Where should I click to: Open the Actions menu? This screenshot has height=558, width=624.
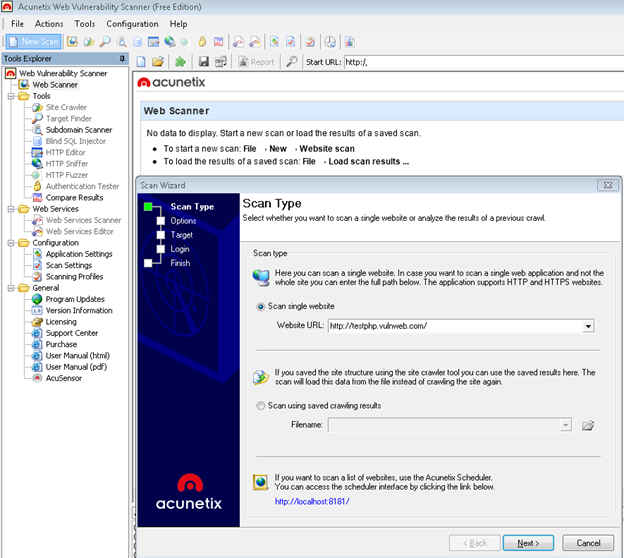click(x=49, y=23)
